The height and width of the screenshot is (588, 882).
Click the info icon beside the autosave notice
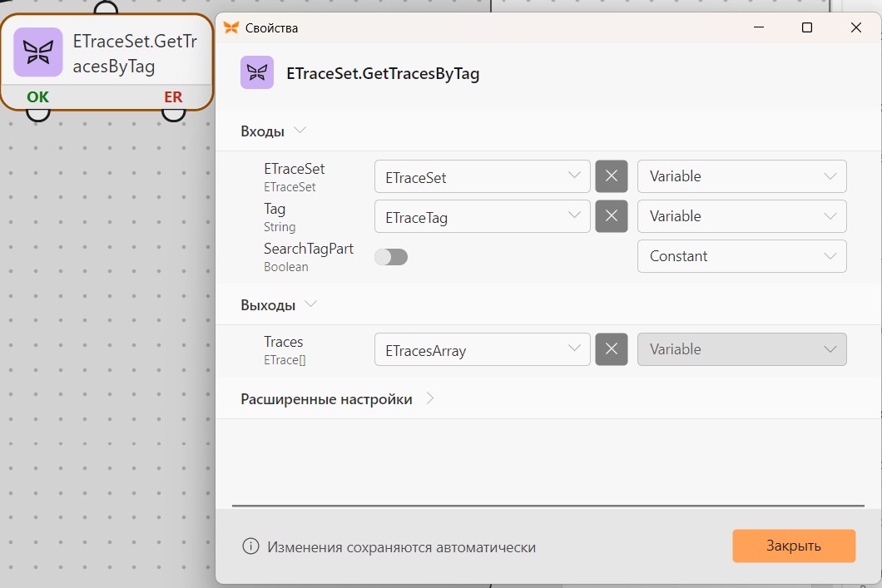[x=250, y=546]
